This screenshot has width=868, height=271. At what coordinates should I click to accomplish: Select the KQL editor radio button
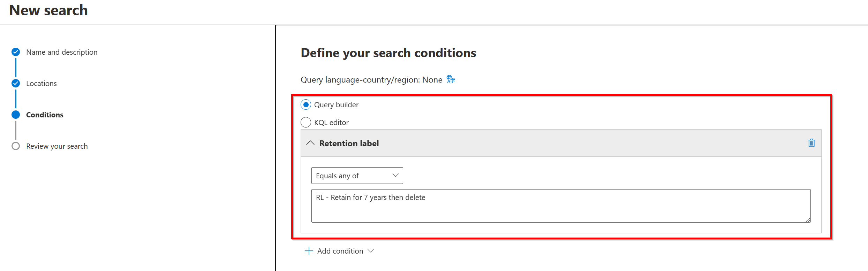click(x=306, y=122)
